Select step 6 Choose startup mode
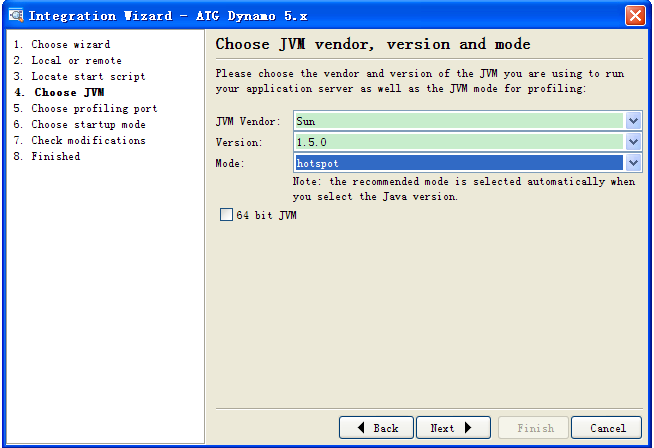This screenshot has width=654, height=448. pyautogui.click(x=79, y=124)
